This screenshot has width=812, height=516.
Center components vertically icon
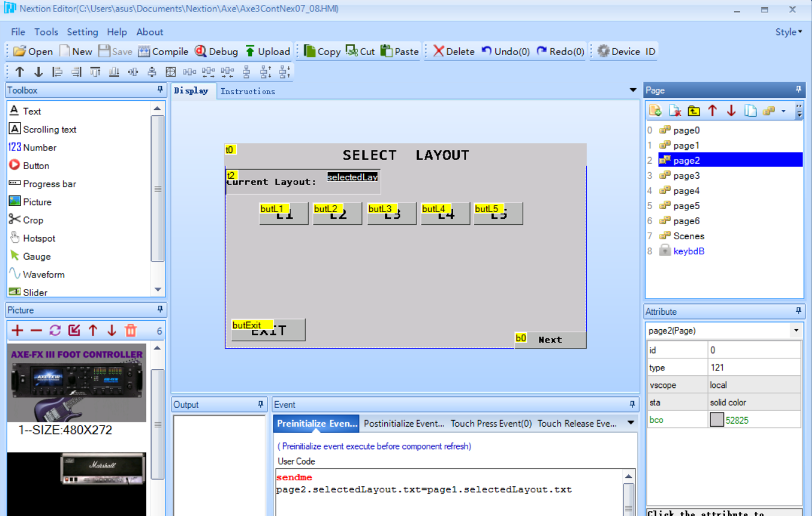pyautogui.click(x=152, y=72)
